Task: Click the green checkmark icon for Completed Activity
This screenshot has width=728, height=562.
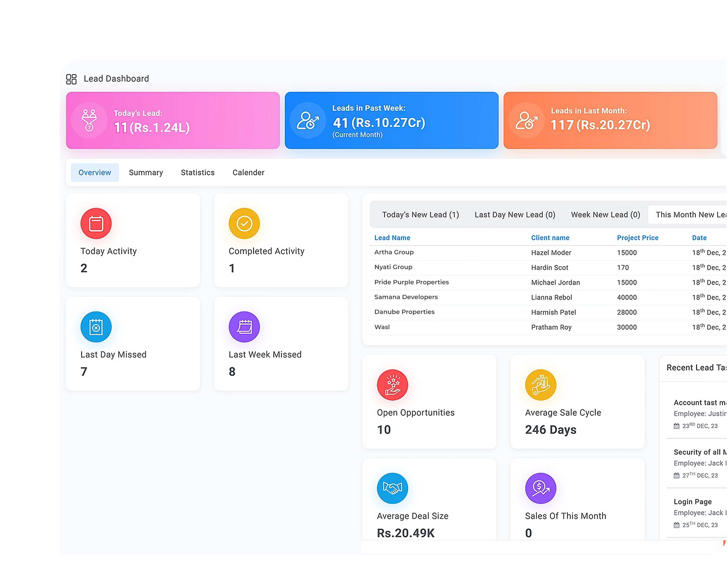Action: [x=244, y=223]
